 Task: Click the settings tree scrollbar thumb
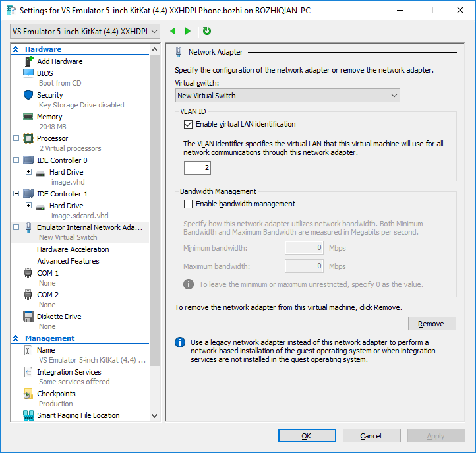tap(154, 210)
